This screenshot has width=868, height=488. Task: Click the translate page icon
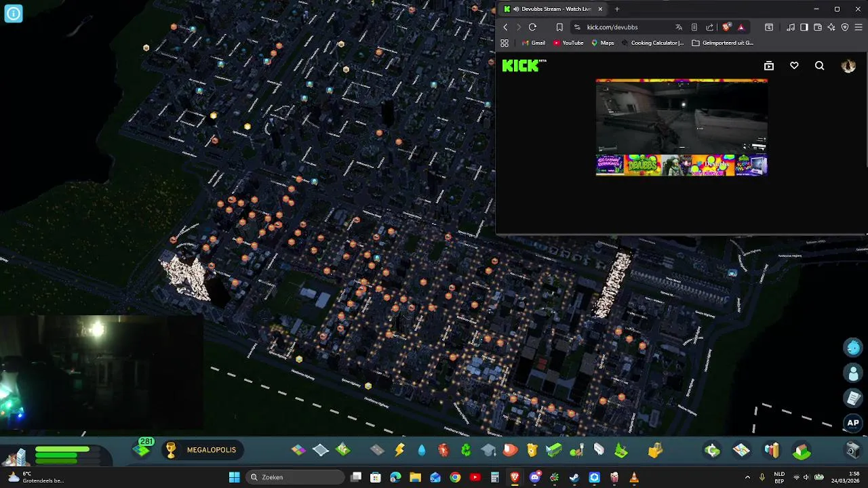point(679,27)
